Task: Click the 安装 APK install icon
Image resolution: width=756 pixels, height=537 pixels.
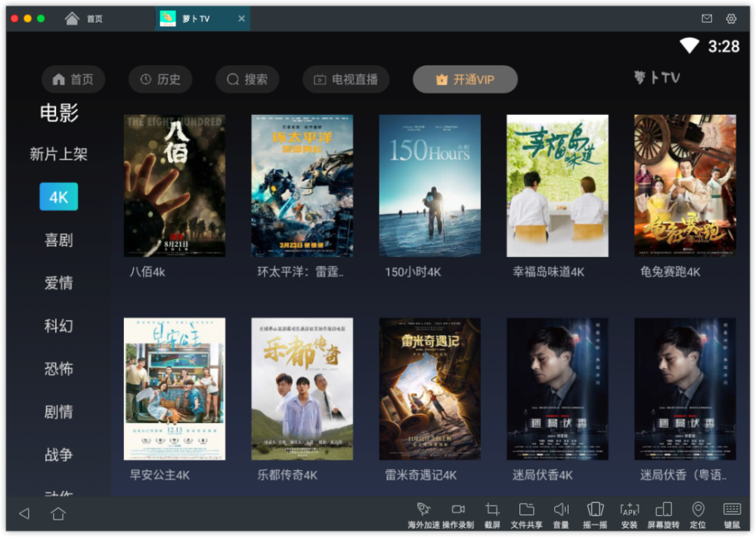Action: 629,509
